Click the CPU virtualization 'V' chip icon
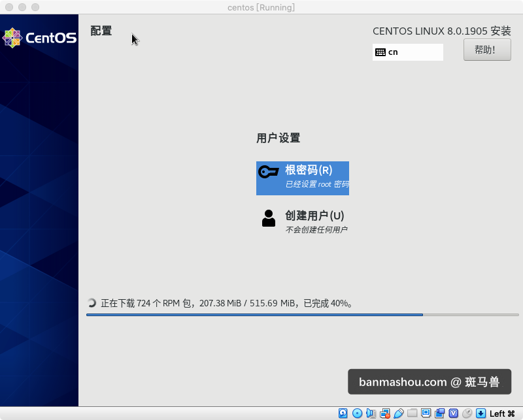 click(453, 413)
